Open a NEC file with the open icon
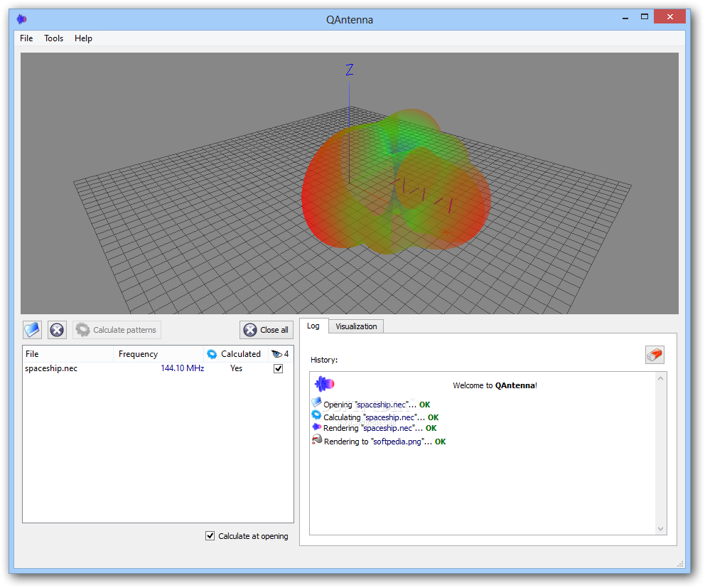The width and height of the screenshot is (705, 588). (x=33, y=330)
